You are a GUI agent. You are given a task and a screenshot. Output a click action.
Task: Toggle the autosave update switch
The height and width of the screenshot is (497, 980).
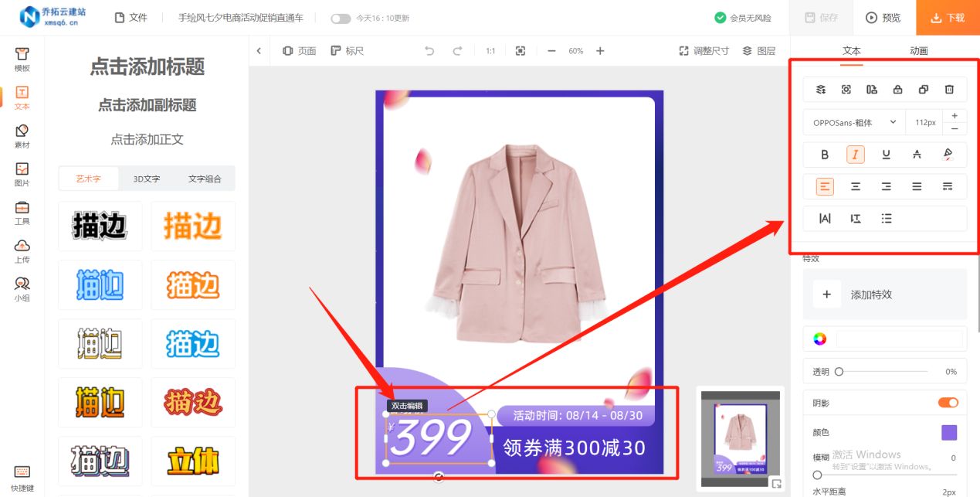pos(339,19)
